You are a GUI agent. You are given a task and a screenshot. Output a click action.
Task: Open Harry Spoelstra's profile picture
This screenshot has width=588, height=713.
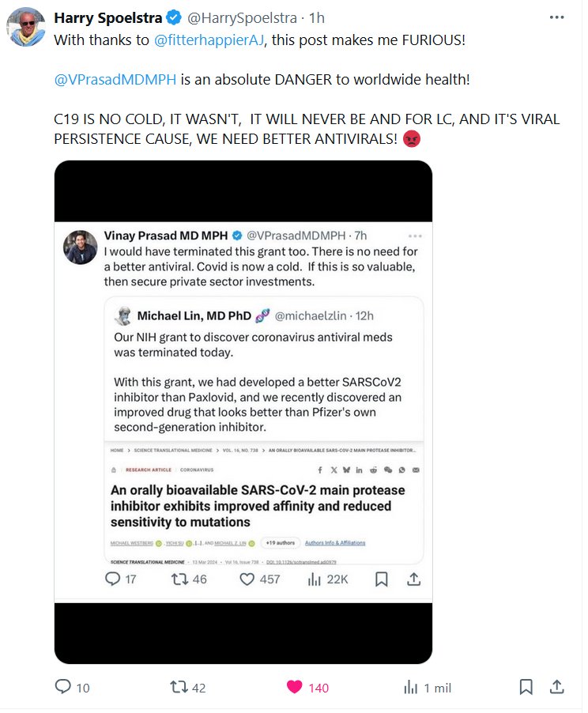coord(26,28)
